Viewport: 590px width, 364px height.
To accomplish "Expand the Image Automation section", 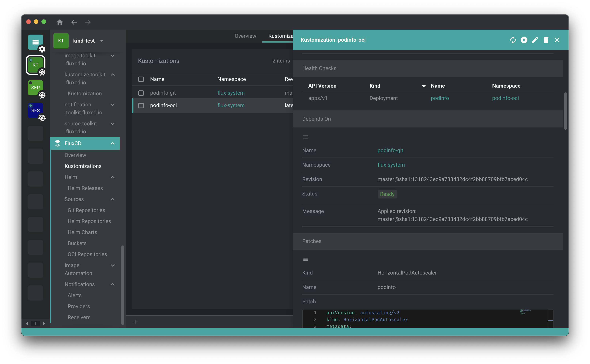I will tap(113, 265).
